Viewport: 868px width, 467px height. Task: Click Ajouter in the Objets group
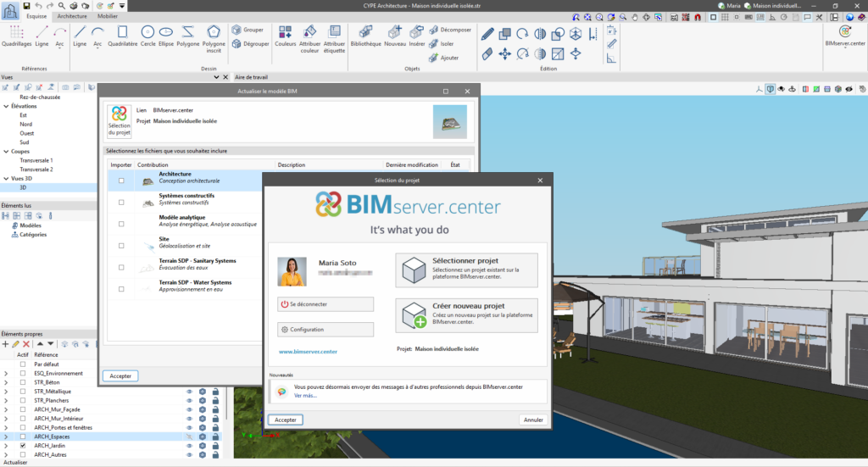point(444,58)
